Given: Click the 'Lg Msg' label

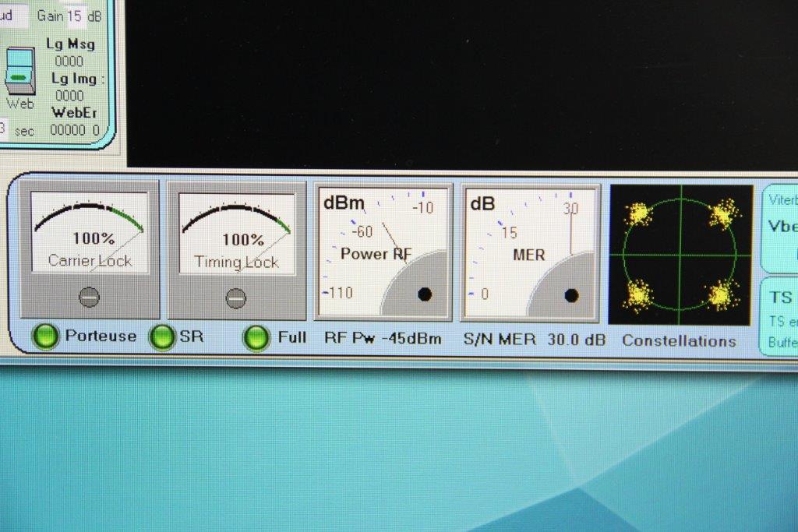Looking at the screenshot, I should point(71,44).
